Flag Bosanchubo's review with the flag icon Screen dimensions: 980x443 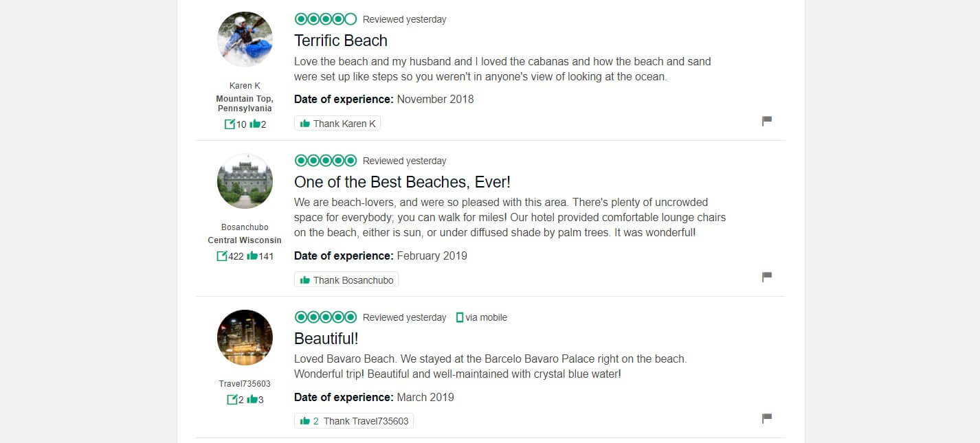pyautogui.click(x=767, y=277)
